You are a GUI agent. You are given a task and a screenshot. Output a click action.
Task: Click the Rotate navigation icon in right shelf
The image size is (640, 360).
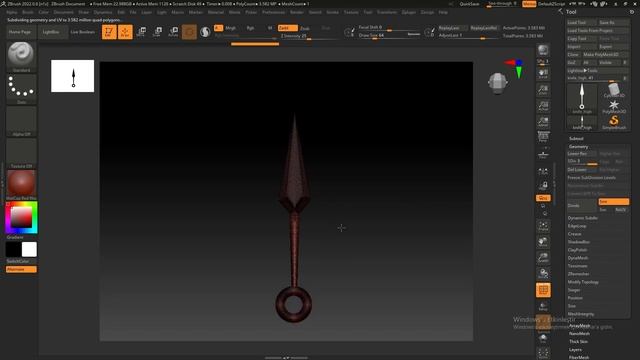click(x=543, y=273)
